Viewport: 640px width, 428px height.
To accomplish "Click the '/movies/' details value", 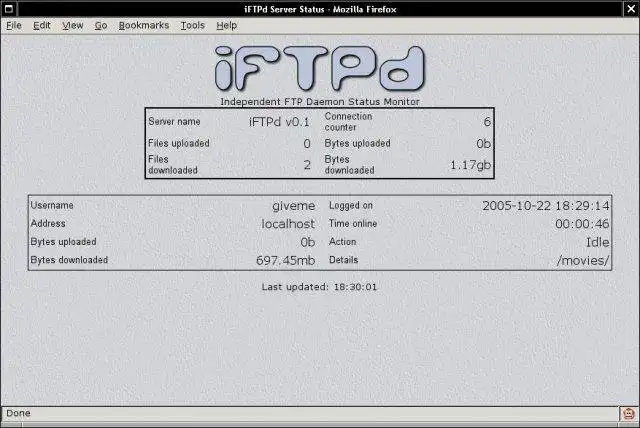I will (583, 260).
